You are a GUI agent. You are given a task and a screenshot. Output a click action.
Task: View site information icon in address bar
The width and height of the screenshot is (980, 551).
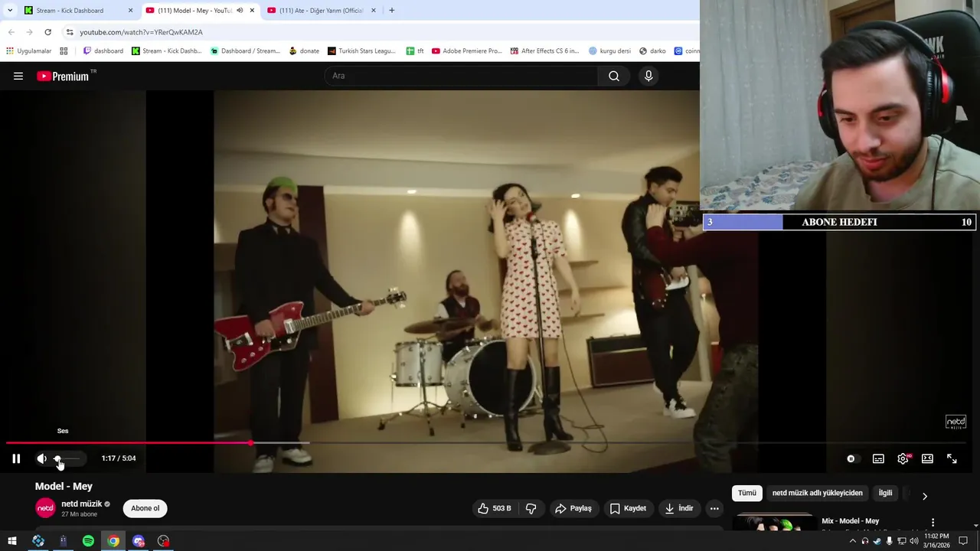point(70,32)
